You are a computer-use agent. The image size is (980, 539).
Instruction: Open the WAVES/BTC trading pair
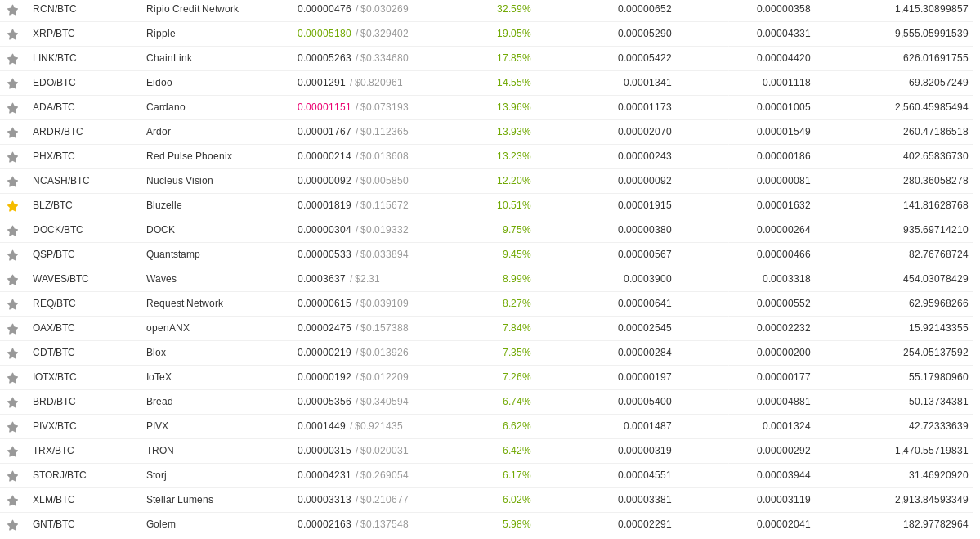tap(60, 279)
